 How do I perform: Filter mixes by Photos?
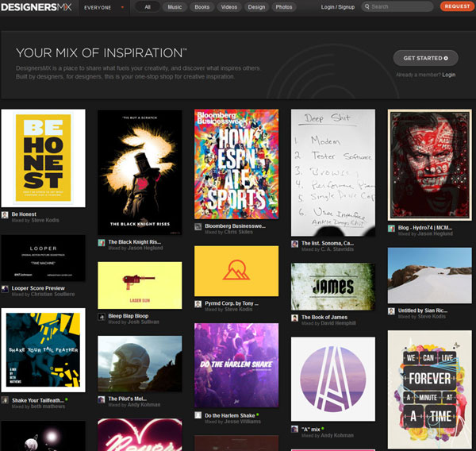click(284, 7)
